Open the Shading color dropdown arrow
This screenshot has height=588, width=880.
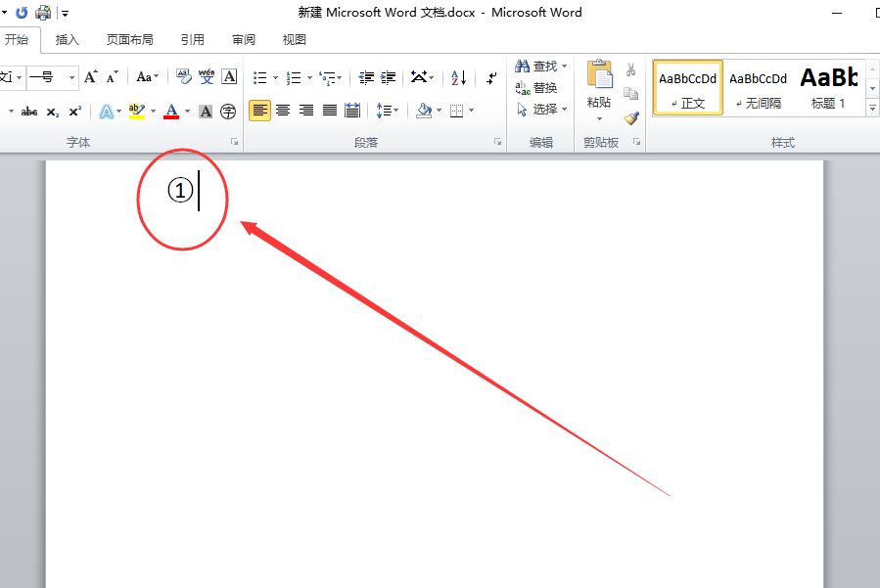tap(440, 111)
